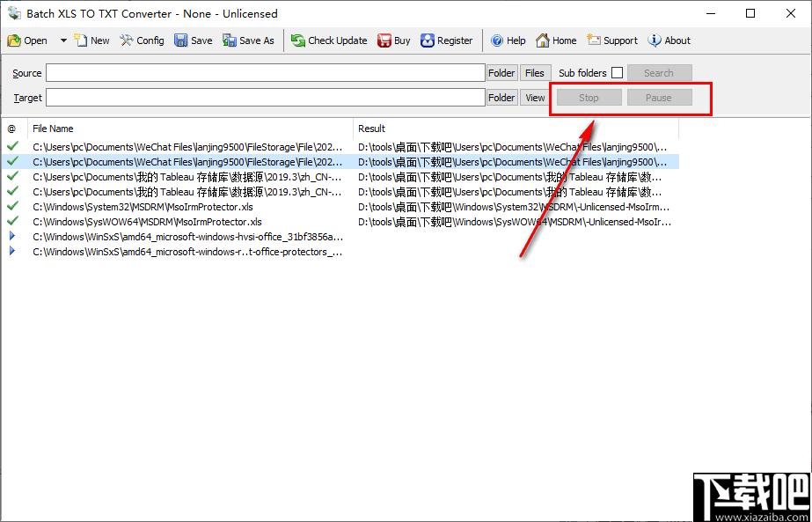Screen dimensions: 812x522
Task: Maximize the converter window
Action: [x=750, y=13]
